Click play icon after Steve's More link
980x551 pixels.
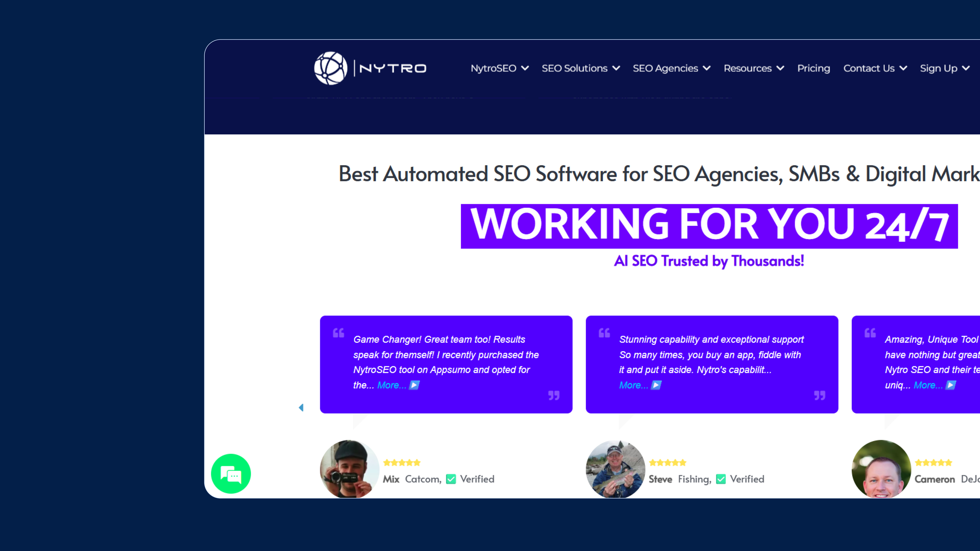point(656,385)
